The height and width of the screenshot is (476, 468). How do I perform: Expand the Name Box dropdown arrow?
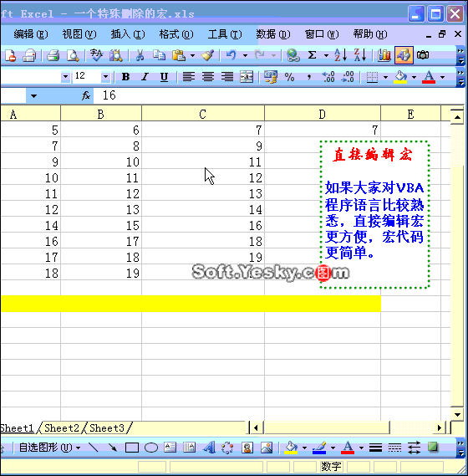33,96
